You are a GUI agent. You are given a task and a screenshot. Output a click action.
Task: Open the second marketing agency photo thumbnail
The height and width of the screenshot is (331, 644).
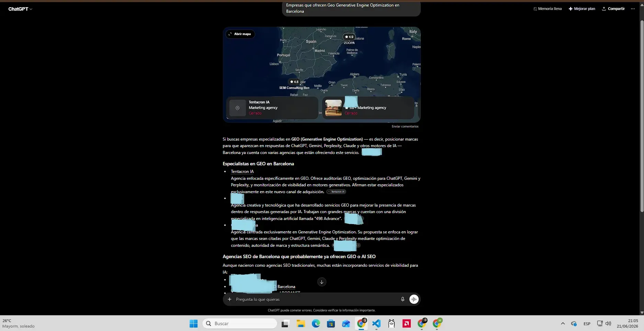[333, 108]
